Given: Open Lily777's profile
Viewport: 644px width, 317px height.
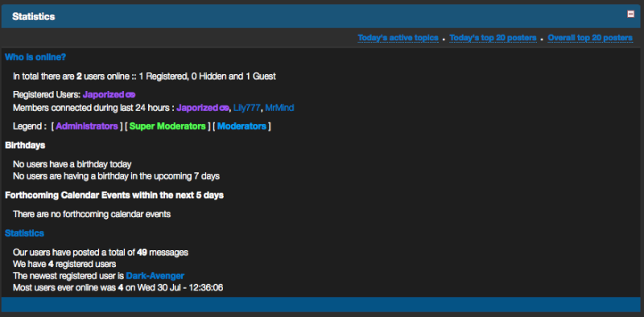Looking at the screenshot, I should tap(247, 108).
